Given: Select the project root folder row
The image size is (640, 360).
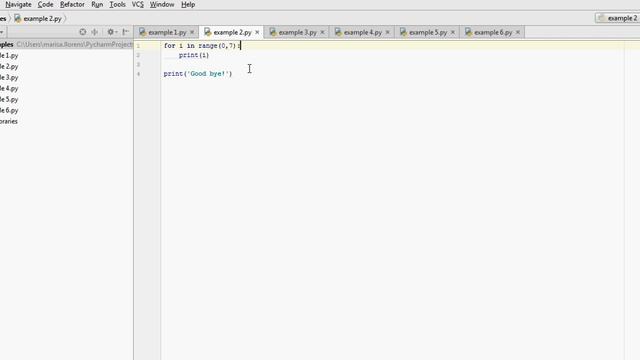Looking at the screenshot, I should [x=67, y=44].
